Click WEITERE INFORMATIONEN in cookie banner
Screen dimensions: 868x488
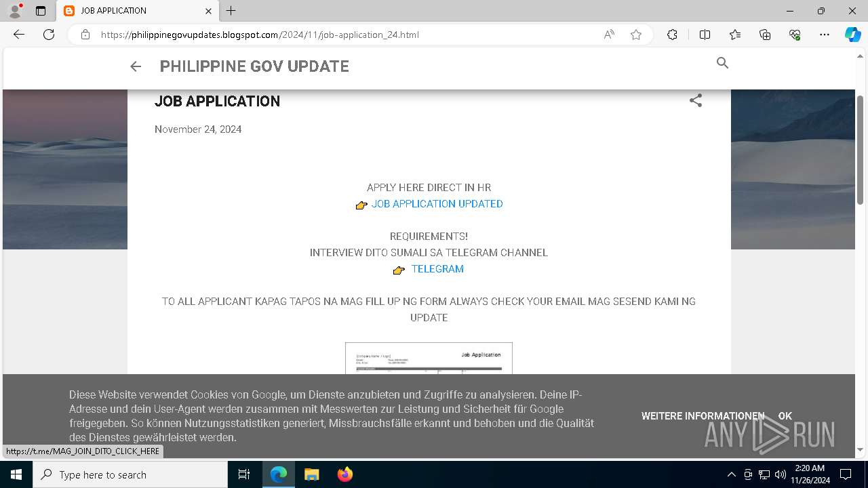pyautogui.click(x=703, y=416)
